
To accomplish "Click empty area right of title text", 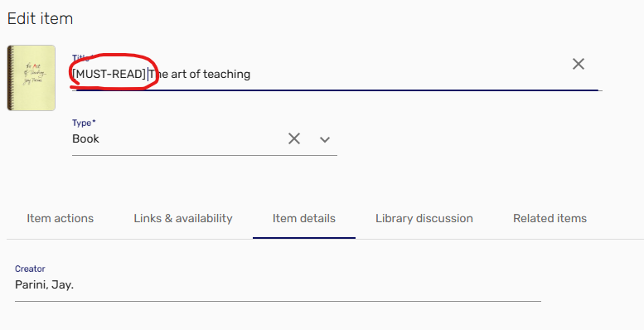I will coord(407,74).
